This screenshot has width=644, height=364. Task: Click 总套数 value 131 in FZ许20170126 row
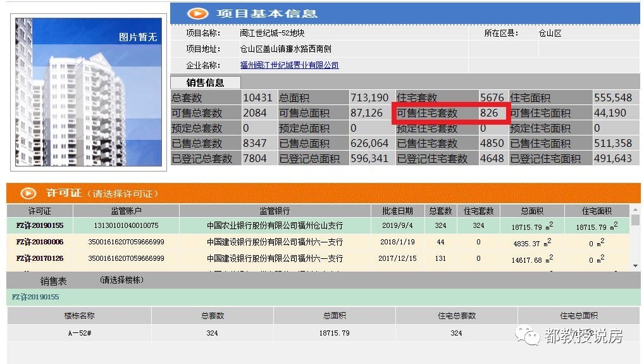pos(440,258)
